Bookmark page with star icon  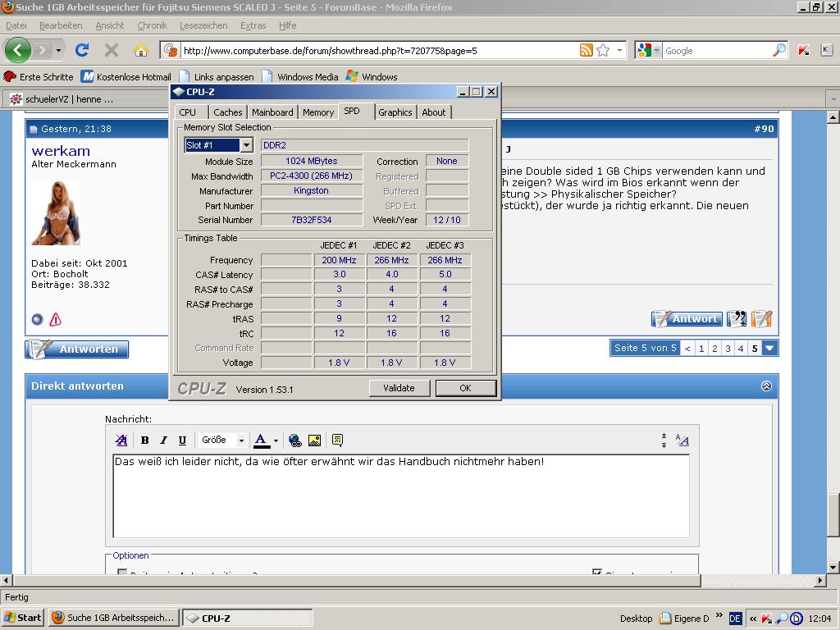point(603,50)
